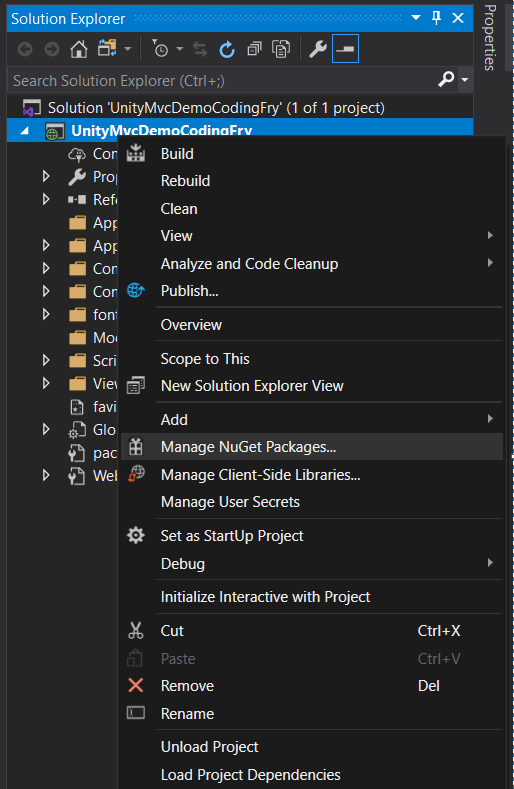Switch between solutions and folder views icon
514x789 pixels.
pos(107,49)
